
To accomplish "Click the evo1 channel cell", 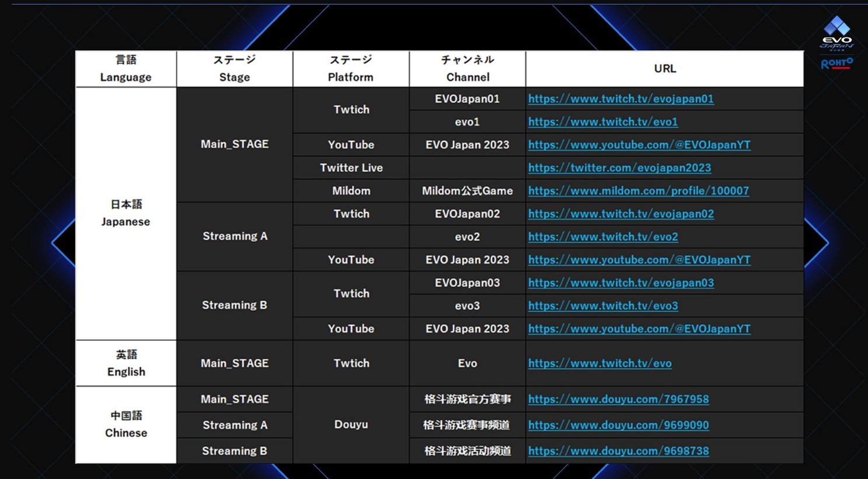I will (468, 122).
